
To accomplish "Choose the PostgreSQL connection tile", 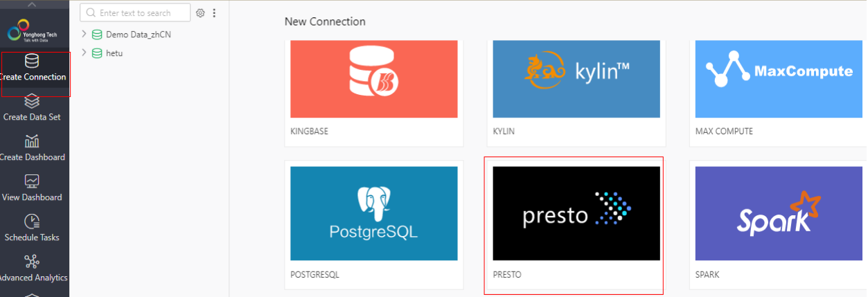I will tap(373, 225).
